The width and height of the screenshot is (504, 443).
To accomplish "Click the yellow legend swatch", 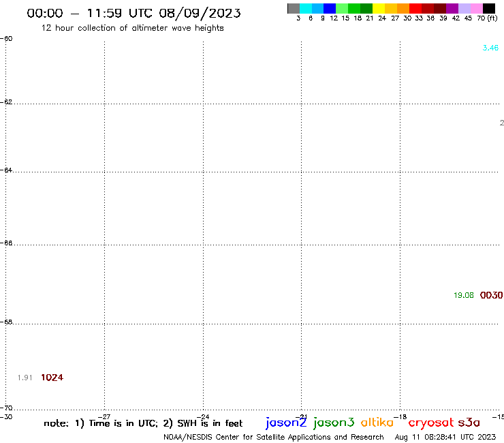I will tap(379, 8).
